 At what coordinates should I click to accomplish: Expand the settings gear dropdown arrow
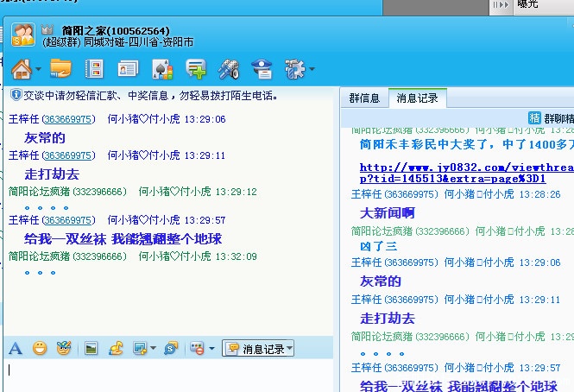(x=312, y=68)
